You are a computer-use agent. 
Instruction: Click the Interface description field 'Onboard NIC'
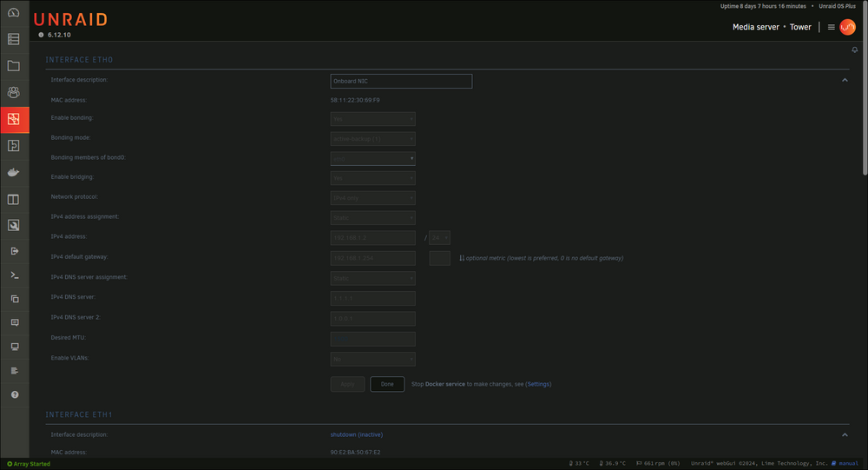(401, 81)
